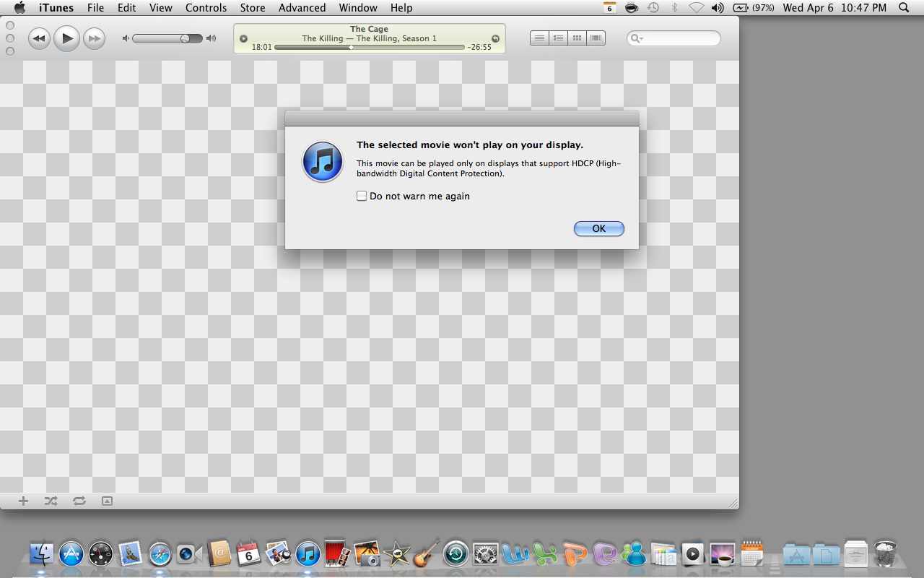Open the Window menu
Viewport: 924px width, 578px height.
pos(358,8)
